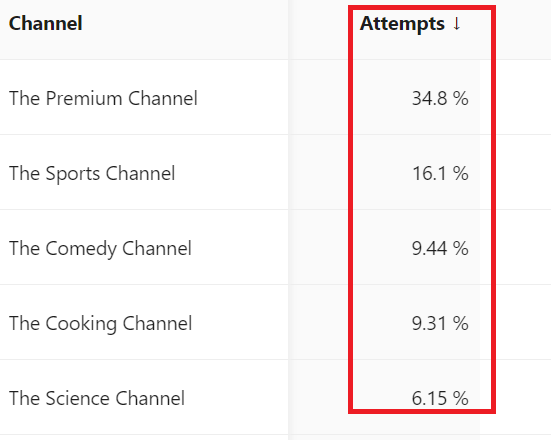Image resolution: width=551 pixels, height=440 pixels.
Task: Click the blank header cell right of Attempts
Action: coord(523,30)
